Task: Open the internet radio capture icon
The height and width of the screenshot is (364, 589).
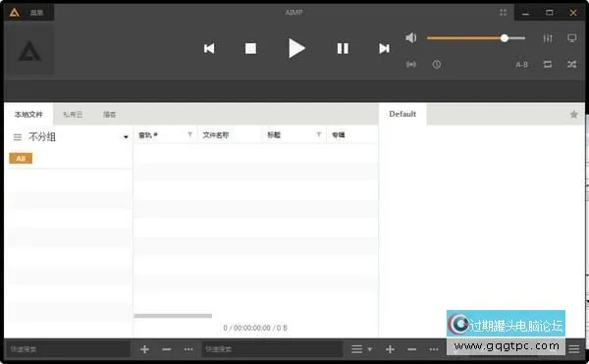Action: click(411, 65)
